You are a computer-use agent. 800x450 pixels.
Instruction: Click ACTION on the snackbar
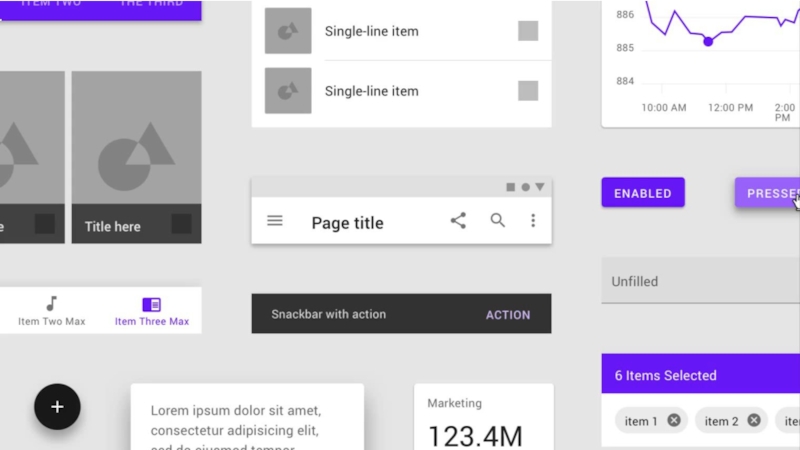click(508, 314)
